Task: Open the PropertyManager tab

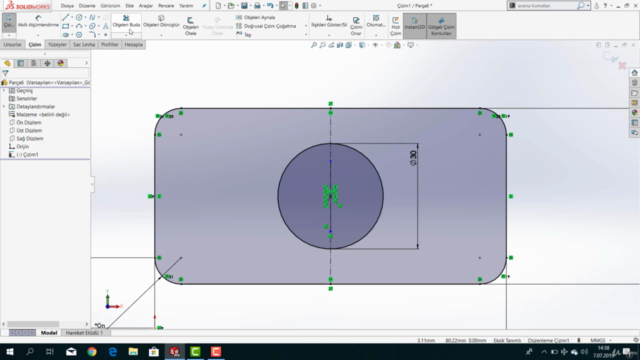Action: (20, 63)
